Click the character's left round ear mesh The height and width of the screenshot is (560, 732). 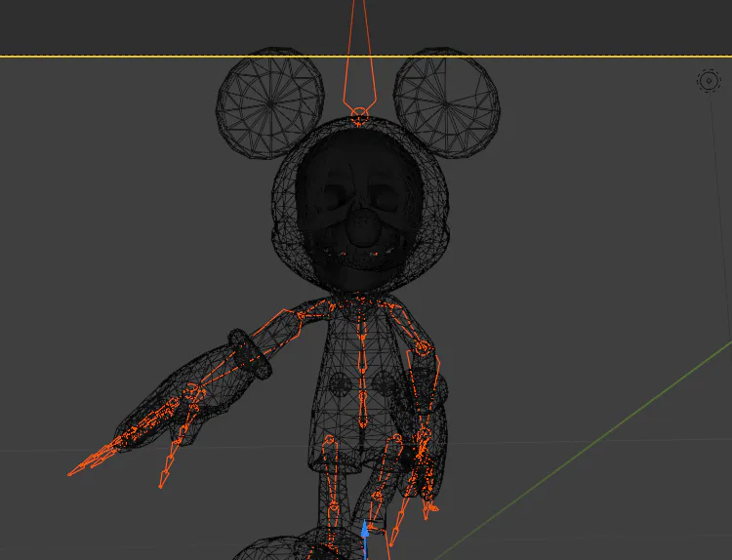pyautogui.click(x=270, y=103)
